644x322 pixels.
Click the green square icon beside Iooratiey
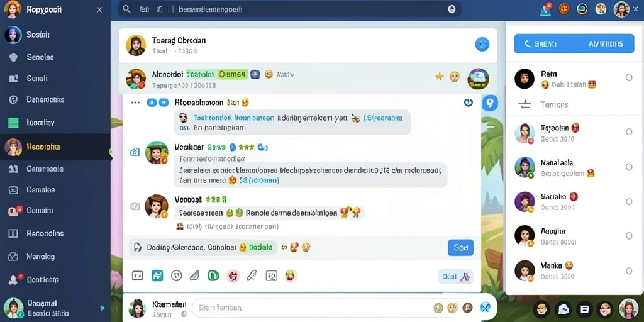point(13,123)
